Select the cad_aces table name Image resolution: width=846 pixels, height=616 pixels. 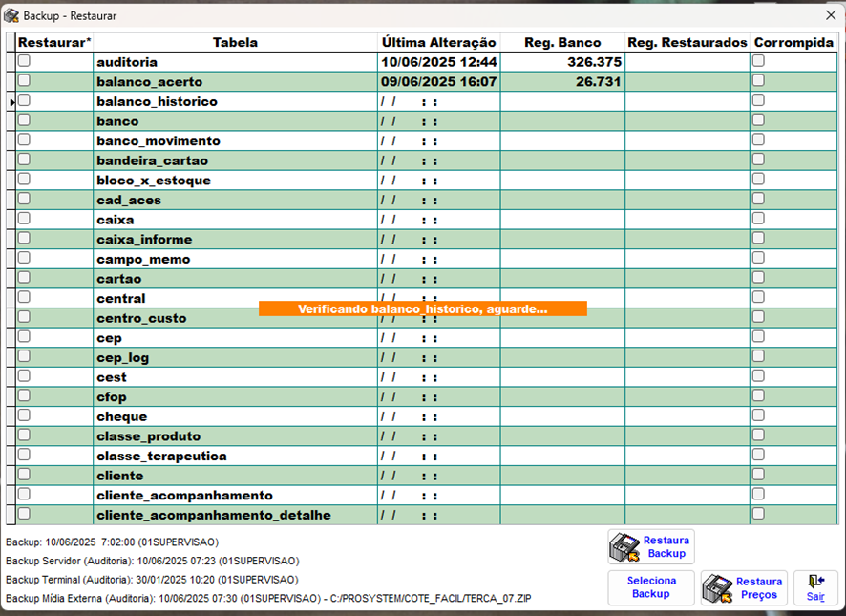(129, 201)
